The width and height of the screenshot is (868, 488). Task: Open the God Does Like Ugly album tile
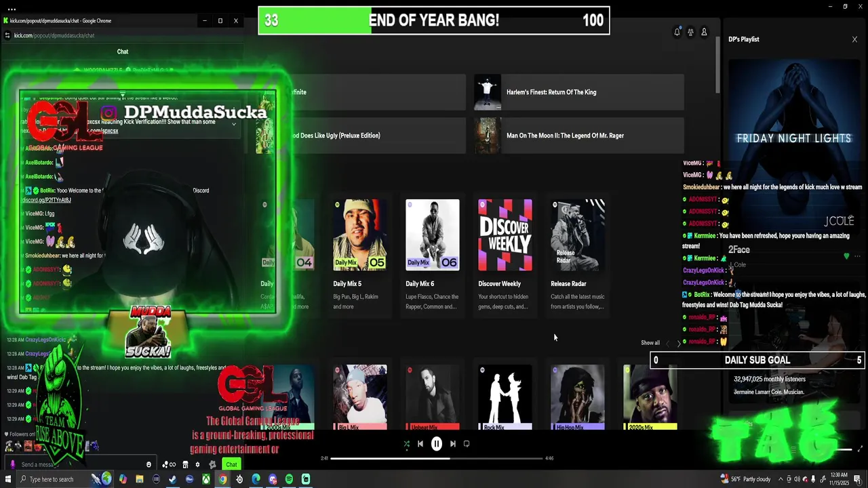pos(361,136)
